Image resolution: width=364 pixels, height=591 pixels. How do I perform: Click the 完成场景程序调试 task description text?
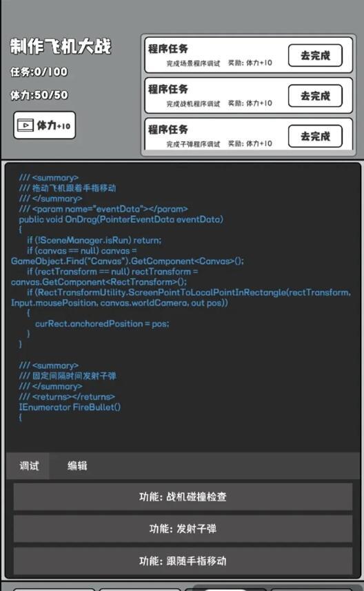point(193,63)
